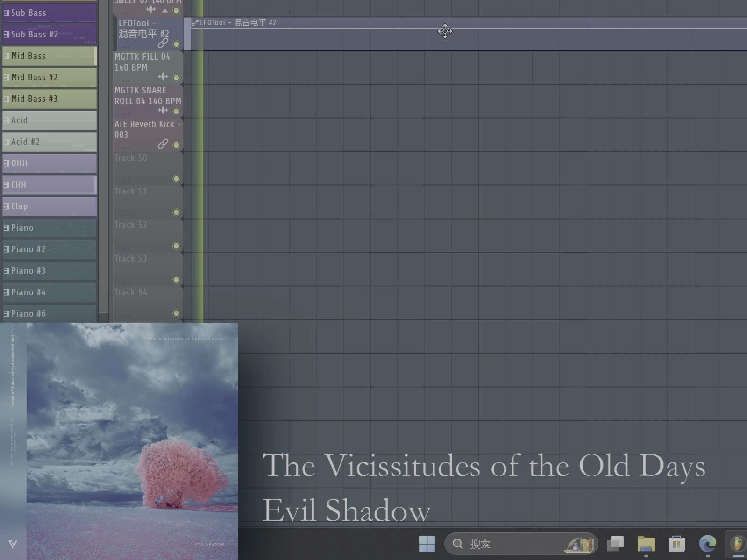This screenshot has height=560, width=747.
Task: Select Piano #3 pattern in picker
Action: pos(50,271)
